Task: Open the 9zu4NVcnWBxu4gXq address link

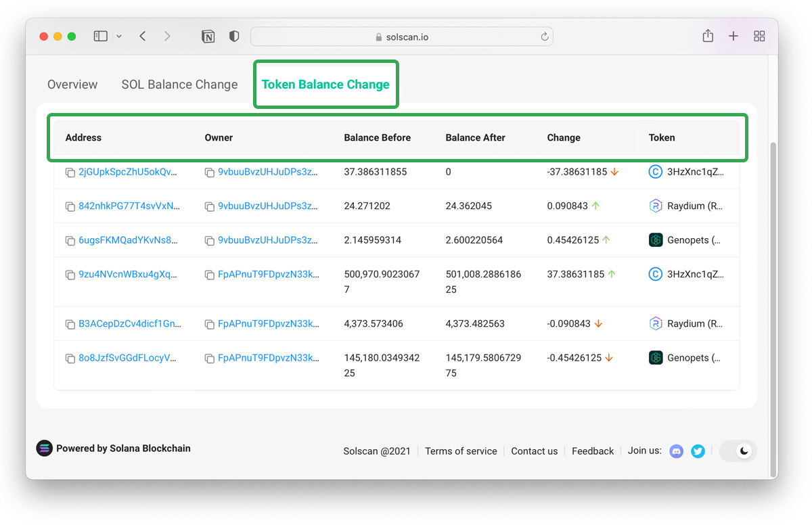Action: (x=129, y=274)
